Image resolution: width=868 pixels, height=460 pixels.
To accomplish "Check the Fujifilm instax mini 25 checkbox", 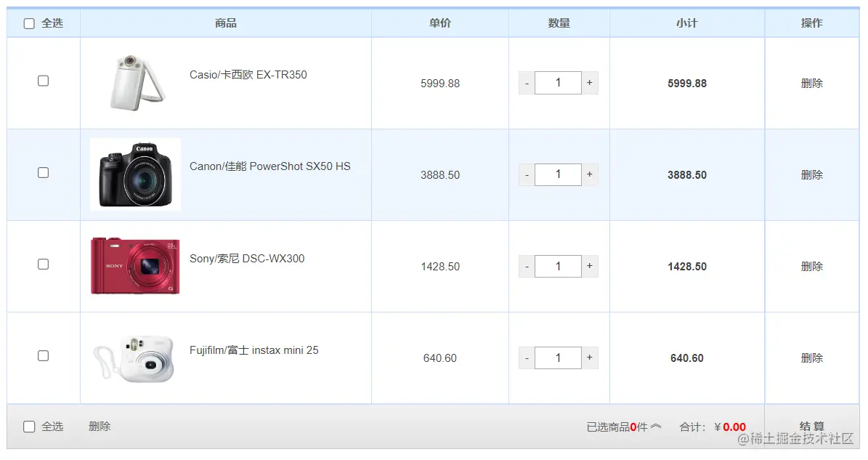I will pyautogui.click(x=43, y=357).
